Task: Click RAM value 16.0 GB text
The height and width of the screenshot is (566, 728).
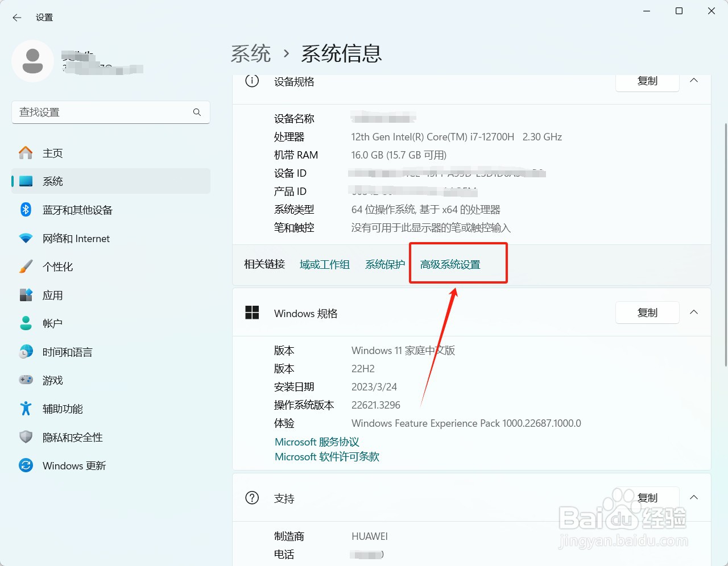Action: 399,155
